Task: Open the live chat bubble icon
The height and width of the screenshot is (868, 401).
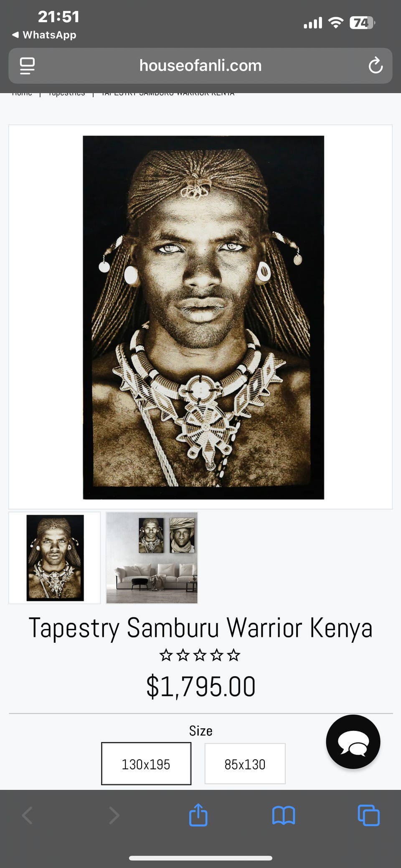Action: pos(353,742)
